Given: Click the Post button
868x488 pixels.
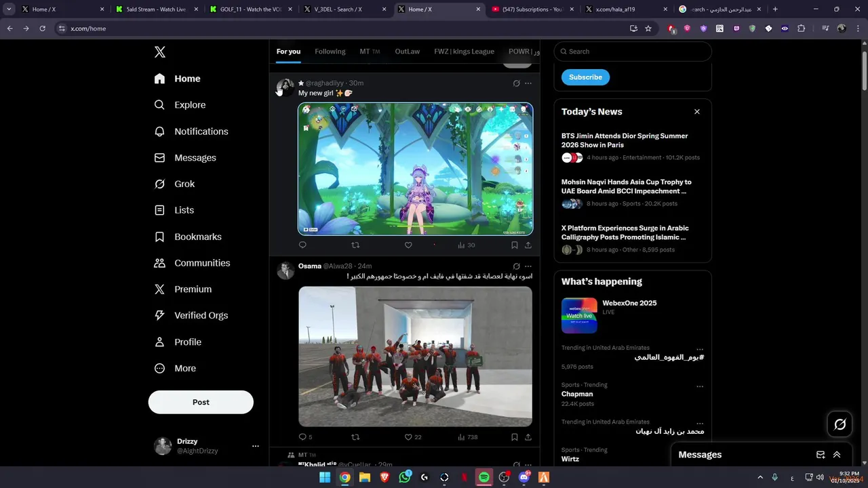Looking at the screenshot, I should pos(201,402).
